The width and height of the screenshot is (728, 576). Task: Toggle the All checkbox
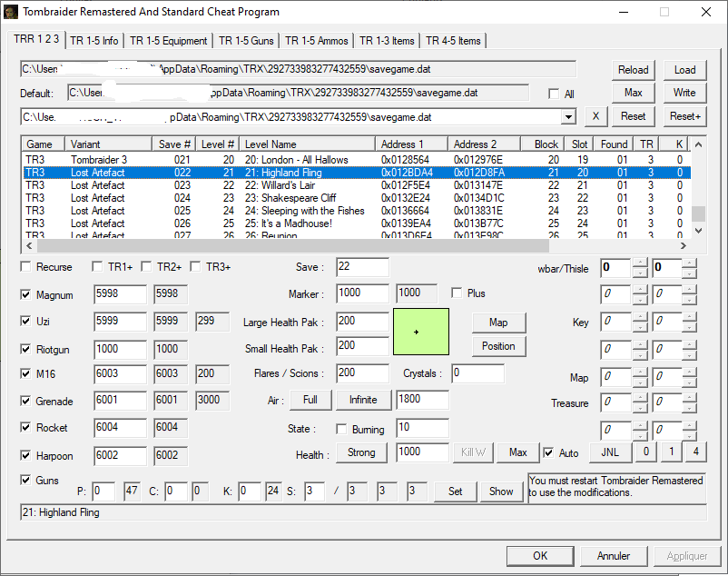pos(554,94)
